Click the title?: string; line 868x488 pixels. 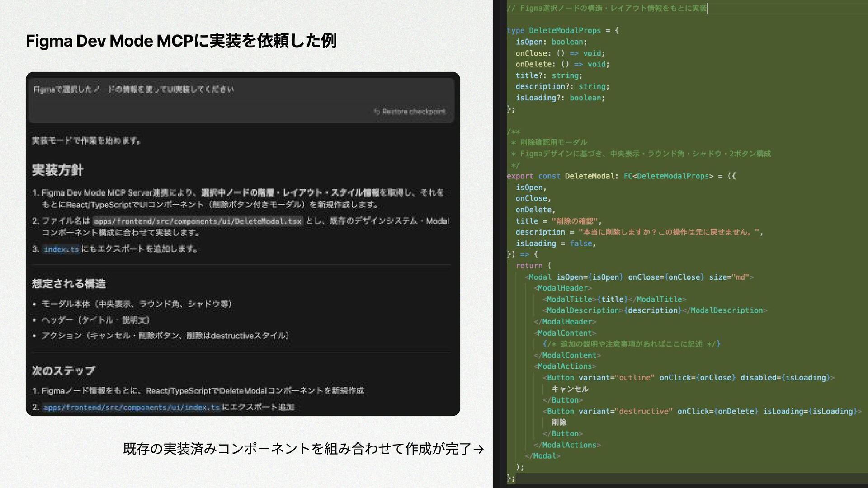coord(549,75)
